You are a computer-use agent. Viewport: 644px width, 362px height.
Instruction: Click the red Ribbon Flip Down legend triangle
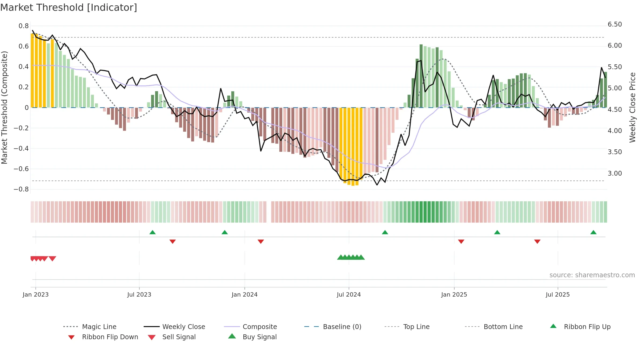pos(71,337)
